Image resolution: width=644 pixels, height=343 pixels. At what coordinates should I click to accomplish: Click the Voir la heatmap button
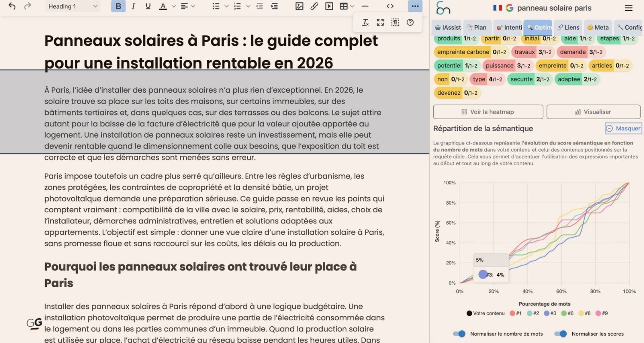click(x=488, y=111)
